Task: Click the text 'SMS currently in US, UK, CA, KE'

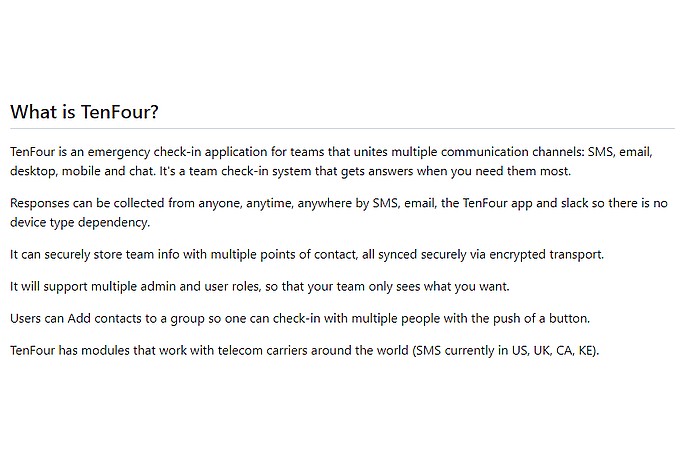Action: coord(505,351)
